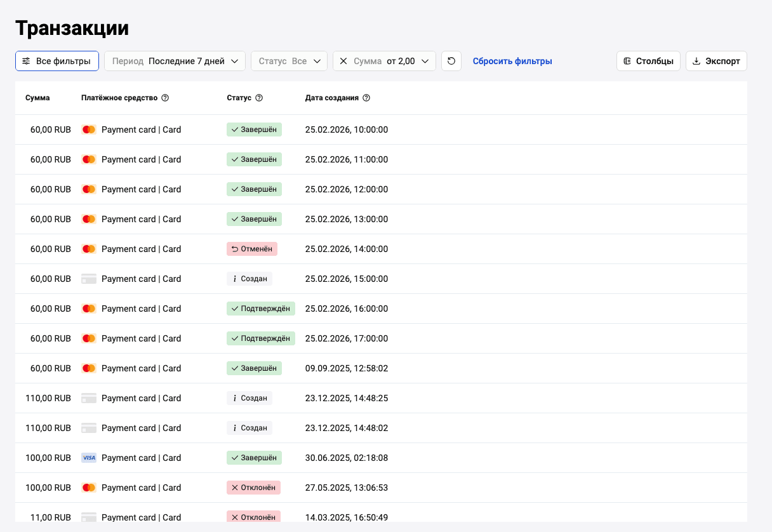Expand the Статус Все dropdown
This screenshot has width=772, height=532.
[289, 61]
